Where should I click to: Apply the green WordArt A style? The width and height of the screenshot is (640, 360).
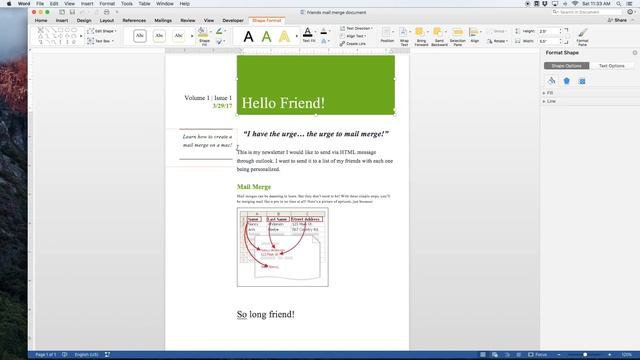tap(266, 37)
